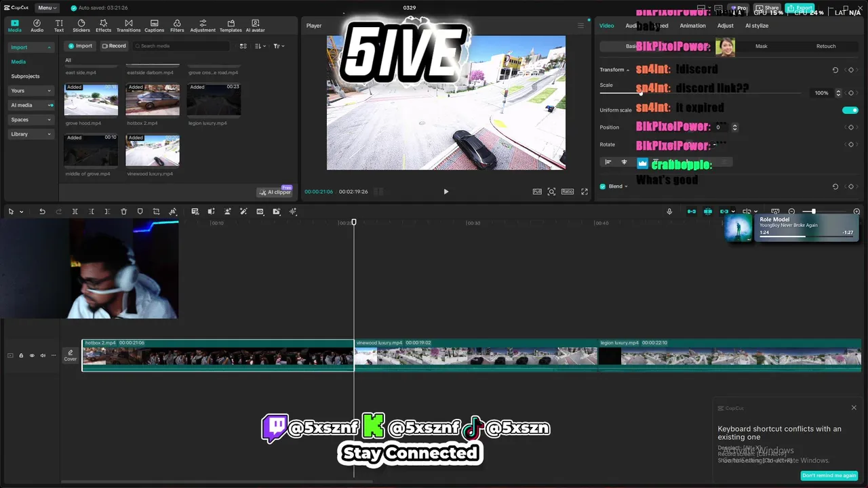Adjust the Scale slider handle
The width and height of the screenshot is (868, 488).
tap(640, 93)
